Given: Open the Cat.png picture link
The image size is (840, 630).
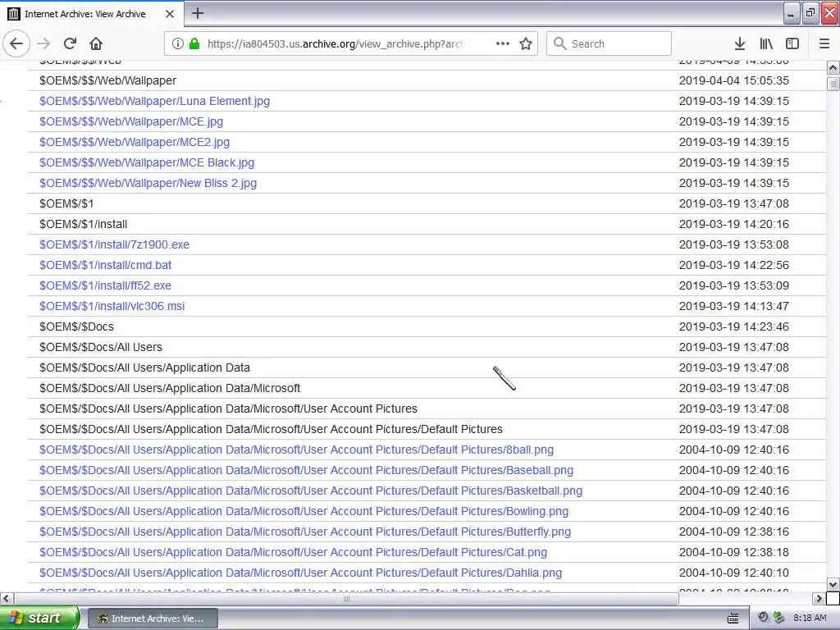Looking at the screenshot, I should [293, 552].
